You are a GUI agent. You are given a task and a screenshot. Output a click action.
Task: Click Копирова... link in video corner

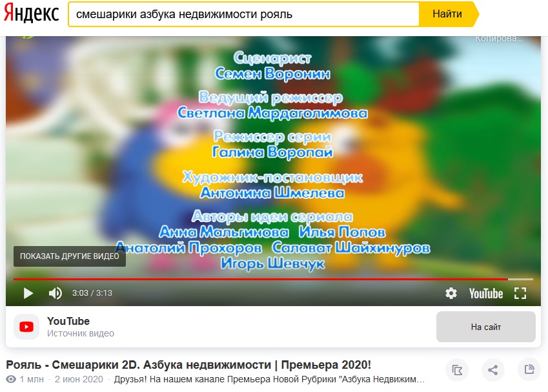click(498, 39)
